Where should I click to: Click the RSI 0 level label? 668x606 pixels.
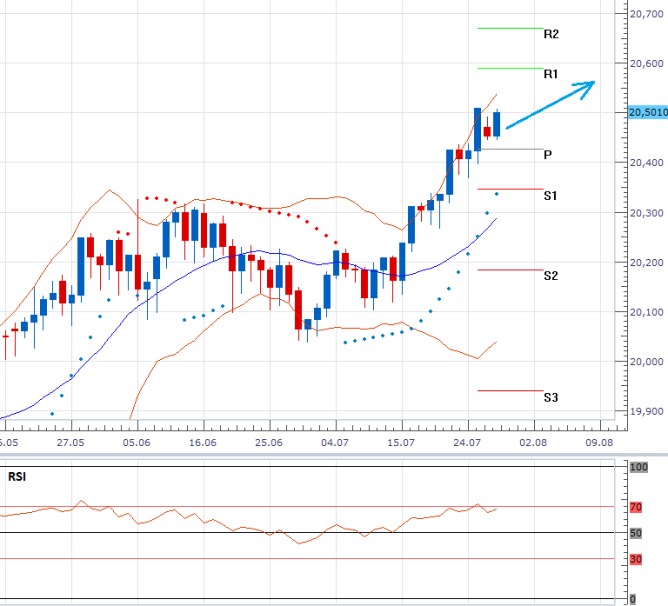point(633,600)
